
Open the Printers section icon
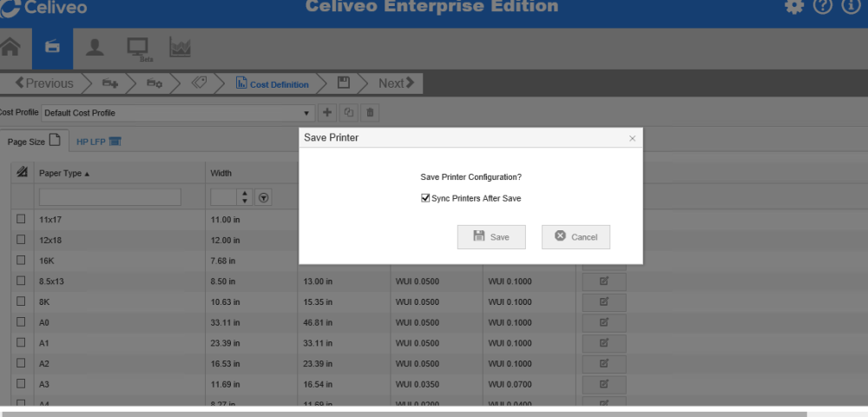[x=53, y=48]
